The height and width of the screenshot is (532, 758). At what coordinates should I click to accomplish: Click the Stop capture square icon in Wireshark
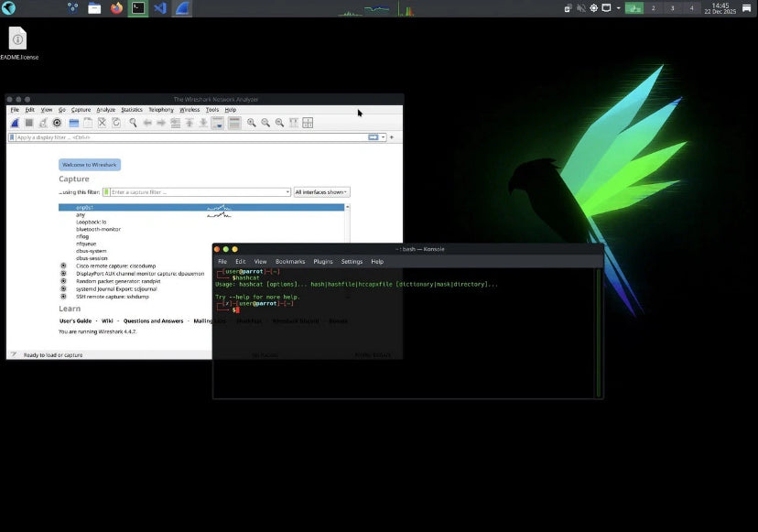click(29, 123)
